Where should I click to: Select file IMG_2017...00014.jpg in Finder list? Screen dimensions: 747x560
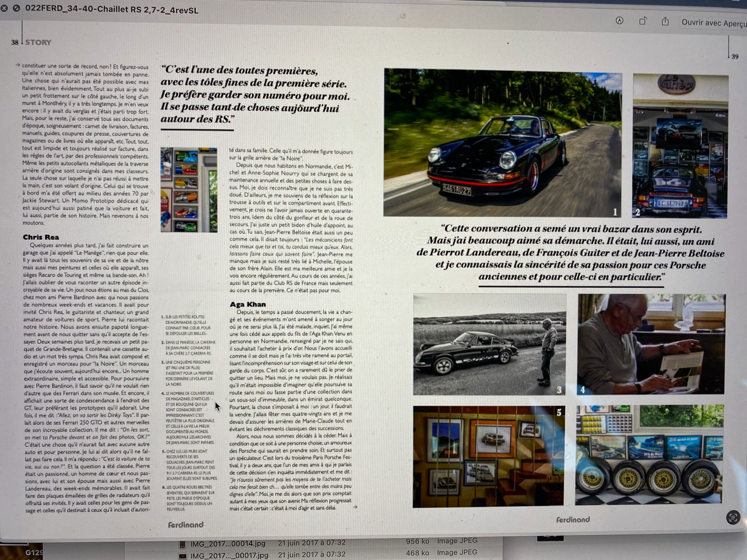[228, 543]
